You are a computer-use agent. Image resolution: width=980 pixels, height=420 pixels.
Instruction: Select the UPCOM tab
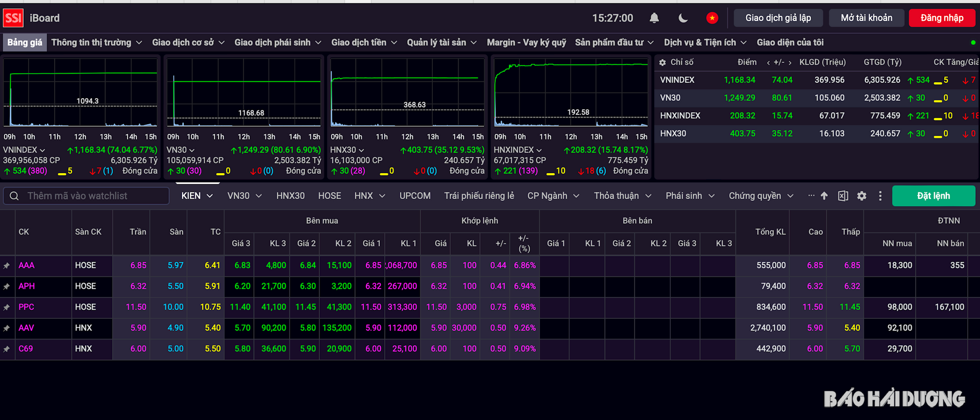tap(415, 196)
